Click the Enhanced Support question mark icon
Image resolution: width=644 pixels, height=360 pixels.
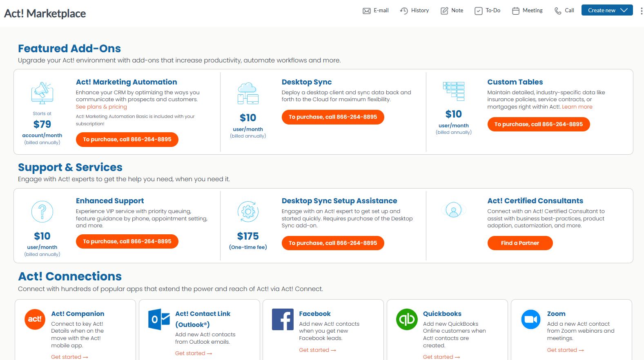click(x=42, y=211)
